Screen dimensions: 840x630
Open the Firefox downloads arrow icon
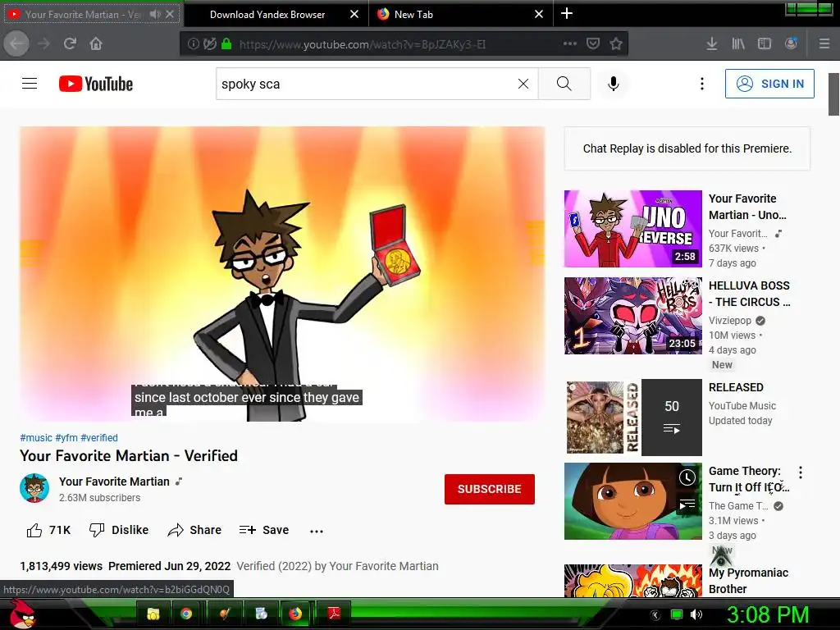pos(712,43)
